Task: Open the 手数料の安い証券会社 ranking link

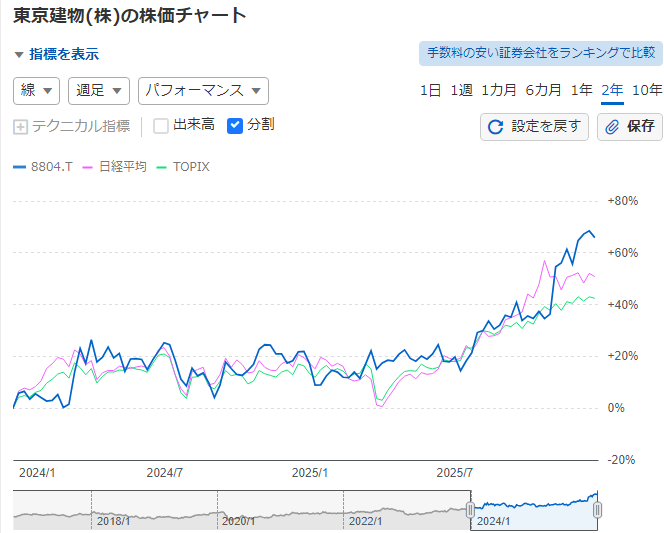Action: 541,53
